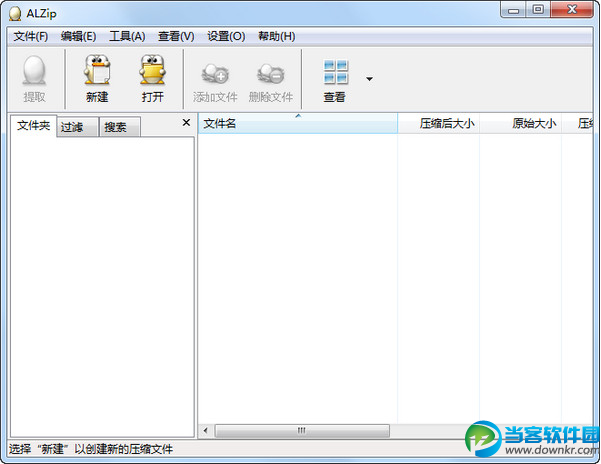The image size is (601, 464).
Task: Open the 文件(F) menu
Action: click(x=31, y=36)
